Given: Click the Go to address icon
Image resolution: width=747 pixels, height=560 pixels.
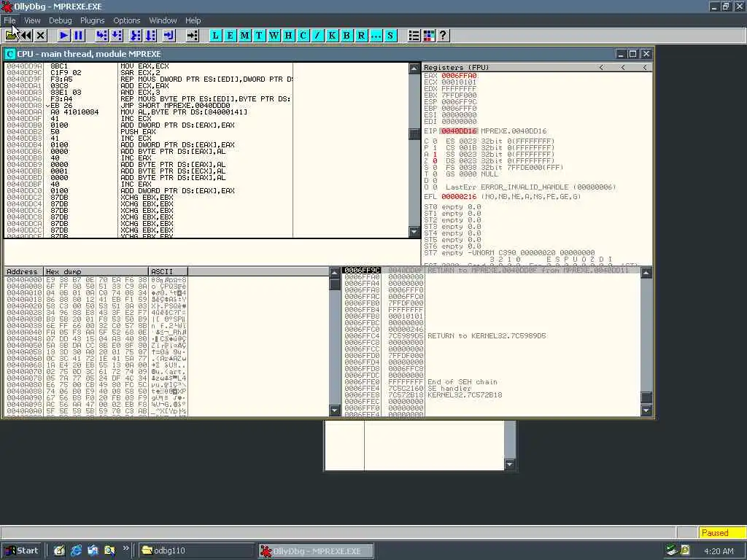Looking at the screenshot, I should pos(192,35).
